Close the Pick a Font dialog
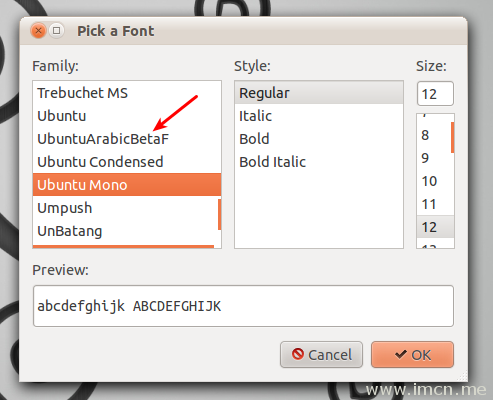Screen dimensions: 493x400 (38, 31)
